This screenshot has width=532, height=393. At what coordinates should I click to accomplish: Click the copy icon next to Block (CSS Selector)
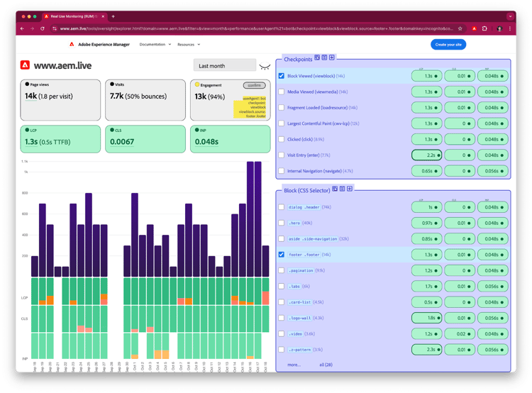click(x=335, y=189)
